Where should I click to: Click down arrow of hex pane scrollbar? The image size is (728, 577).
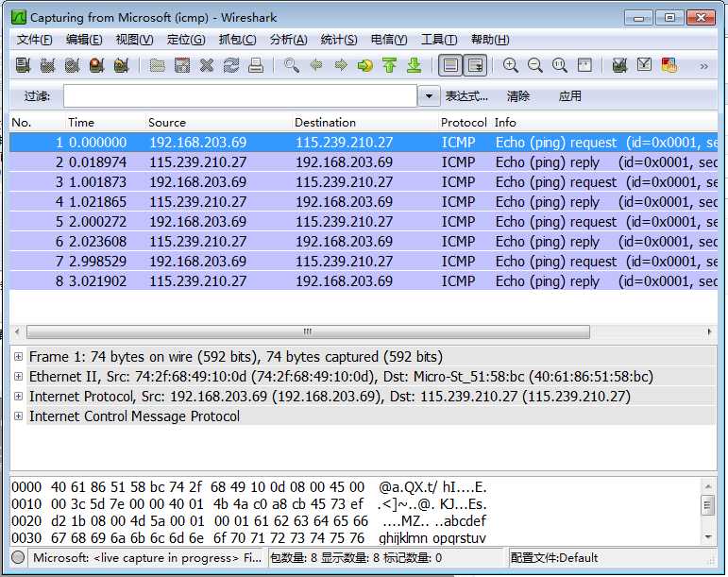click(x=708, y=537)
